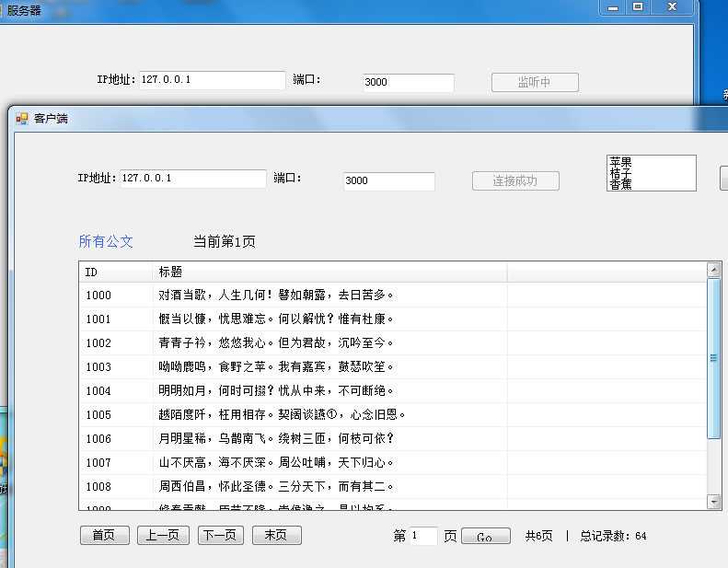Screen dimensions: 728x568
Task: Minimize the 服务器 window
Action: tap(613, 7)
